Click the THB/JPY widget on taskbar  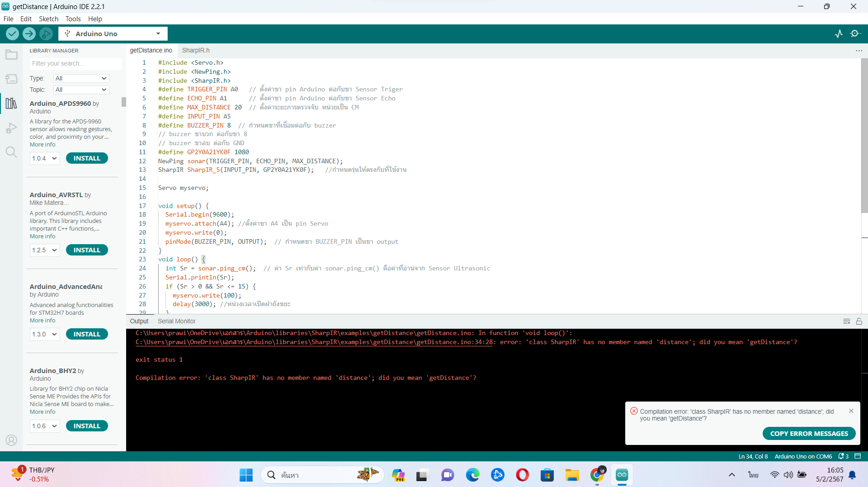pyautogui.click(x=33, y=475)
